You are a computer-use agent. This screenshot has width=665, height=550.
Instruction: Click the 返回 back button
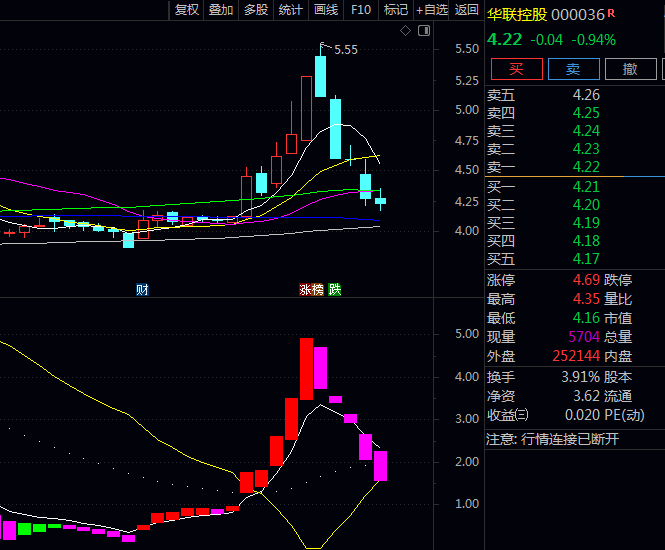467,10
